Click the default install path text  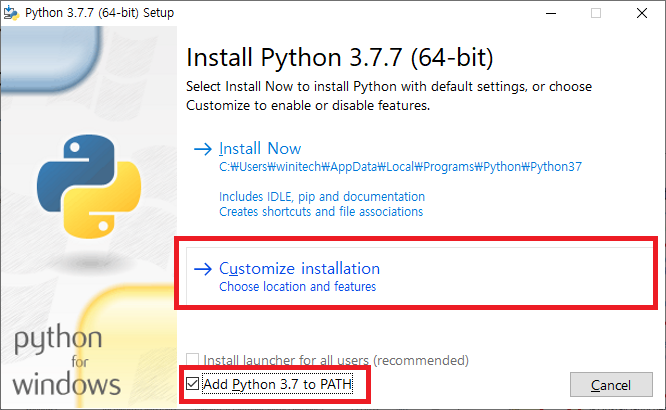point(400,167)
